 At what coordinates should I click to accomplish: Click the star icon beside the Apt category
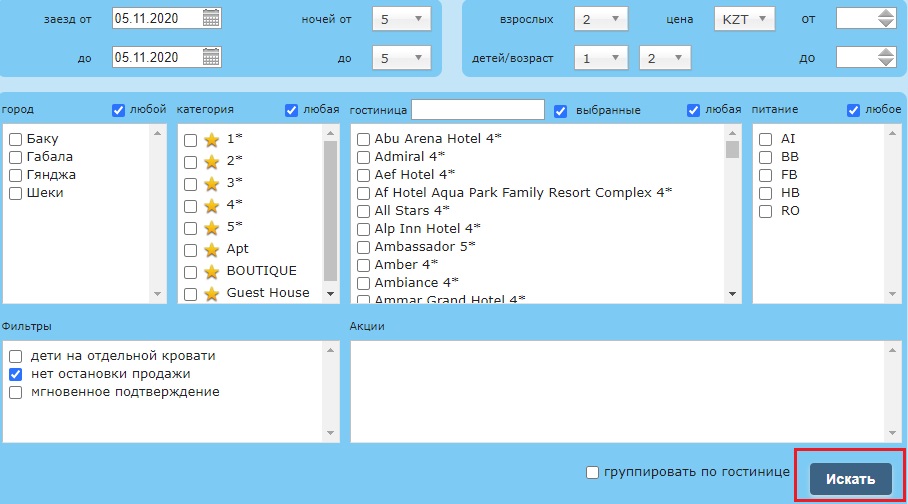211,249
